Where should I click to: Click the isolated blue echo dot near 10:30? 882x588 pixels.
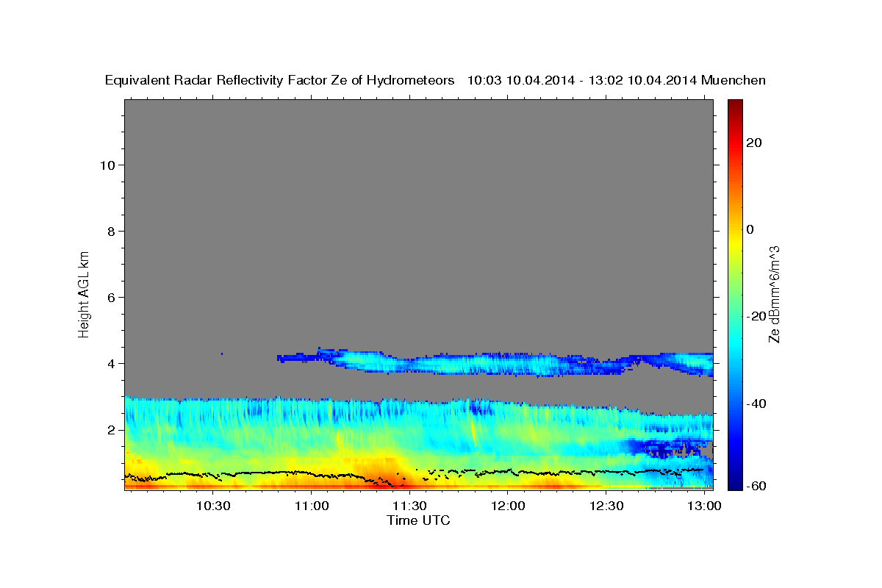(222, 354)
